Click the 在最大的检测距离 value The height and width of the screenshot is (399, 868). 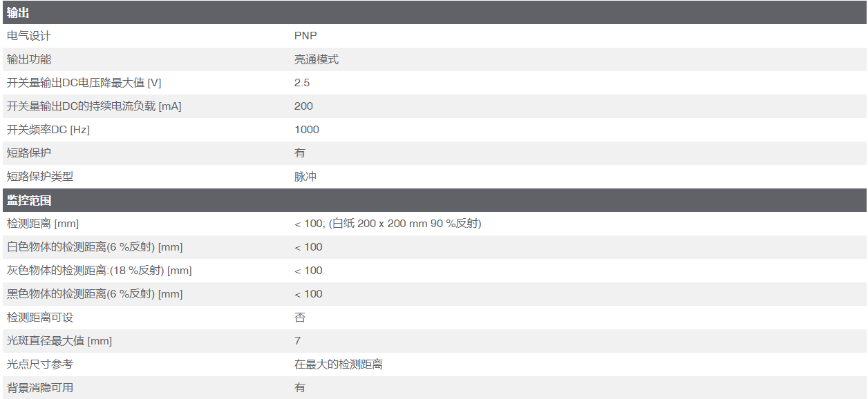point(339,364)
